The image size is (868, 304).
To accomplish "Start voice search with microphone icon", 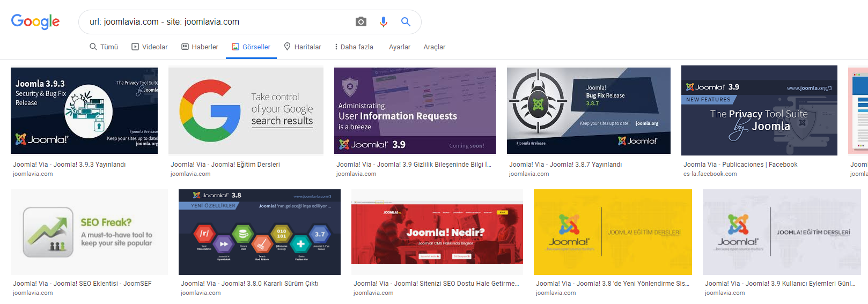I will pyautogui.click(x=384, y=22).
